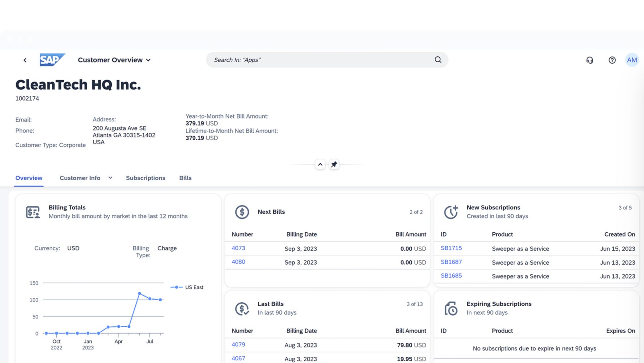Click the Next Bills dollar icon

(x=242, y=212)
